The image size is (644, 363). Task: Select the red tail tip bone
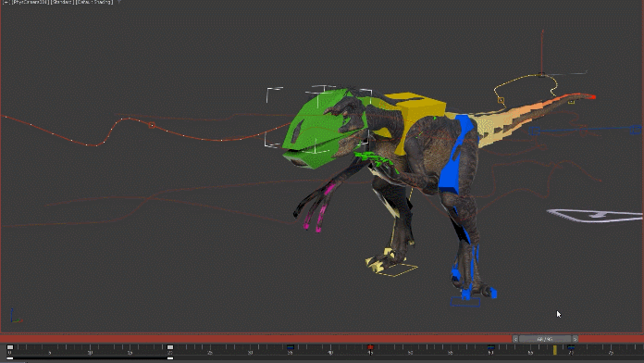[x=591, y=97]
